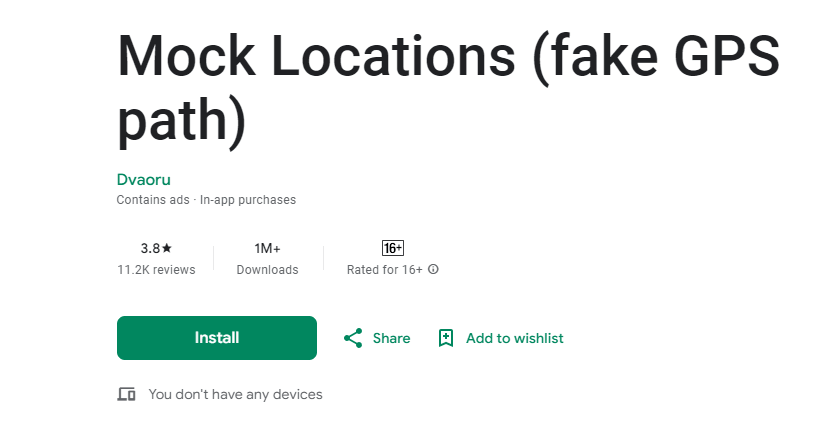Click the Share text label
The width and height of the screenshot is (834, 430).
tap(391, 338)
